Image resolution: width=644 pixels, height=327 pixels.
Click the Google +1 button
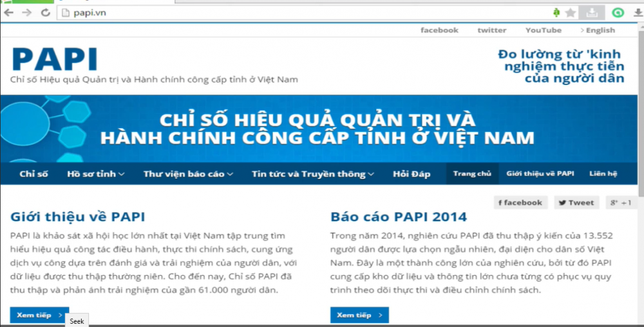click(x=621, y=202)
